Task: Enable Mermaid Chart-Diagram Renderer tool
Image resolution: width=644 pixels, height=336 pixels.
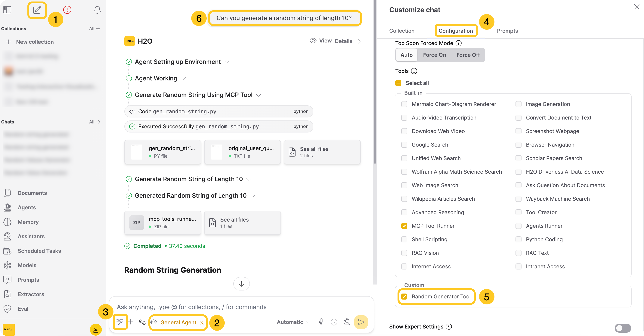Action: click(404, 104)
